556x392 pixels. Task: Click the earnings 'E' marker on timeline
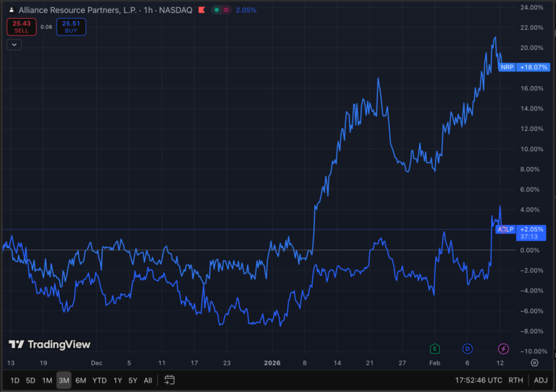[435, 349]
